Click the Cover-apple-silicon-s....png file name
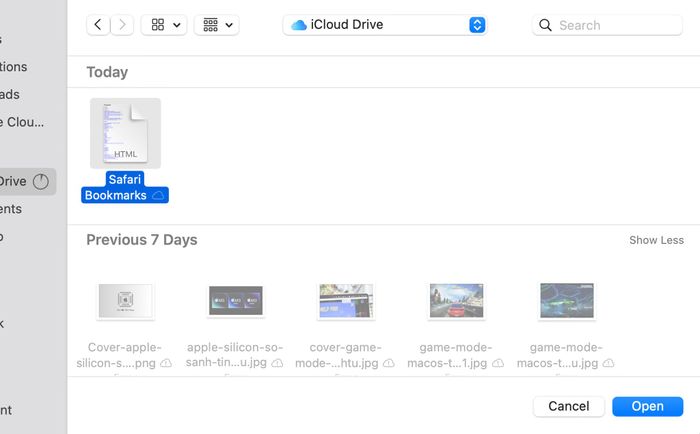700x434 pixels. 118,355
